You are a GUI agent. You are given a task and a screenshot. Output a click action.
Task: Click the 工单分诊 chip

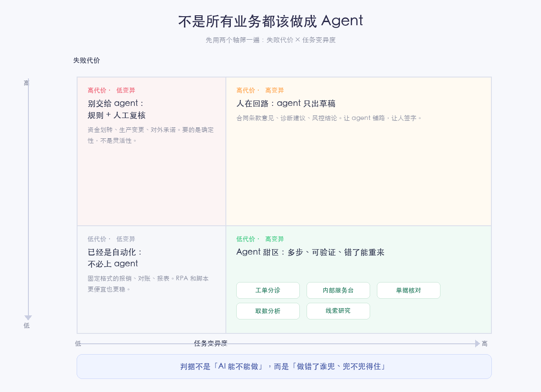click(x=268, y=290)
